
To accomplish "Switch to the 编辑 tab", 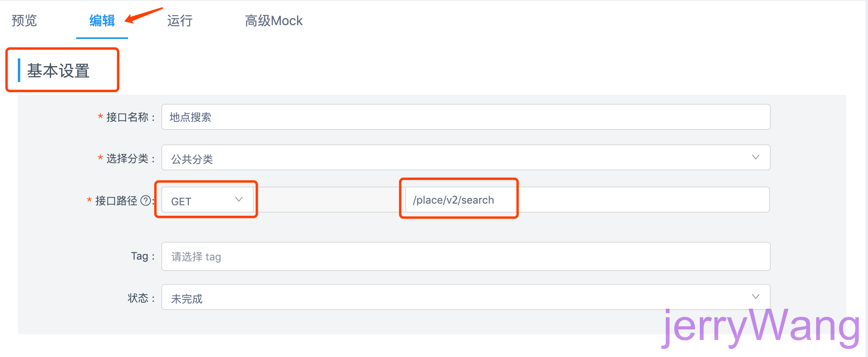I will [102, 21].
